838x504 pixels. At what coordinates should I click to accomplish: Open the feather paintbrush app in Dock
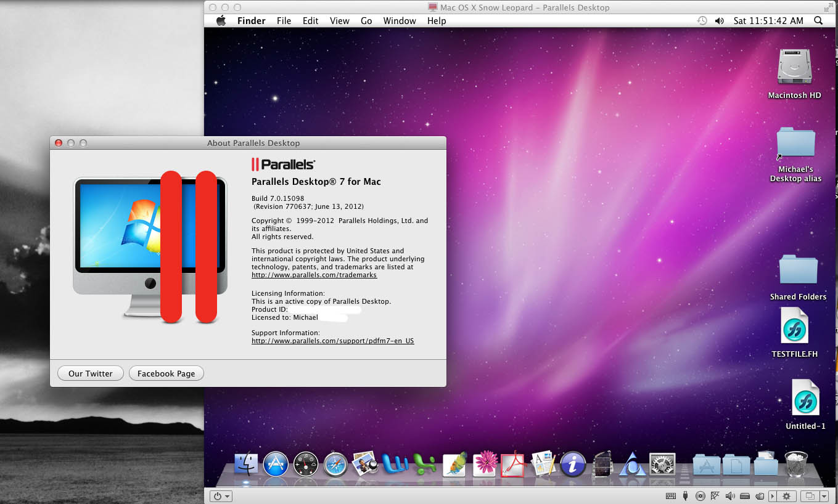point(455,463)
